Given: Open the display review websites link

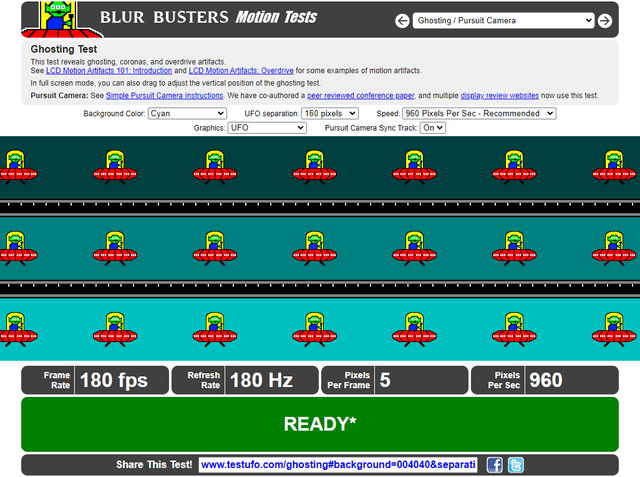Looking at the screenshot, I should [500, 95].
